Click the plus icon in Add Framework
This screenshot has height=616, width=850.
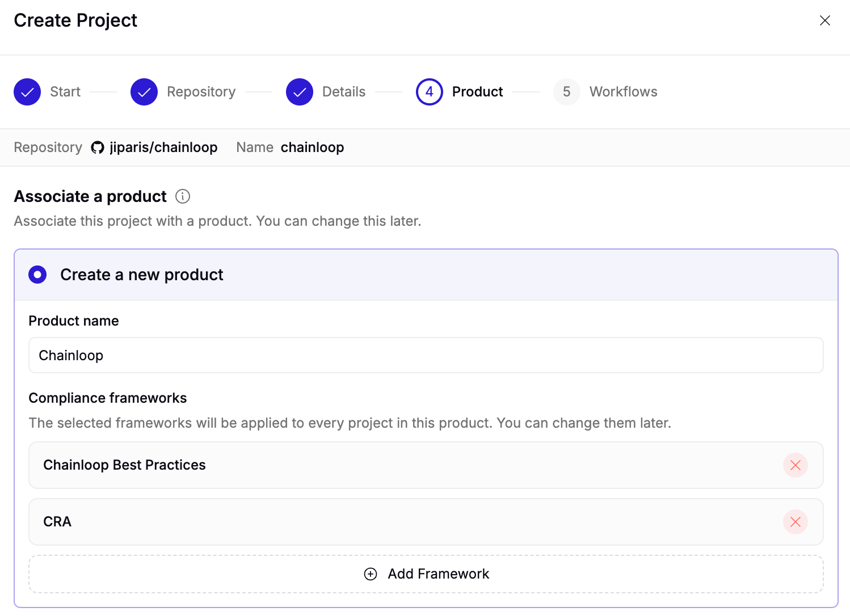click(x=371, y=574)
